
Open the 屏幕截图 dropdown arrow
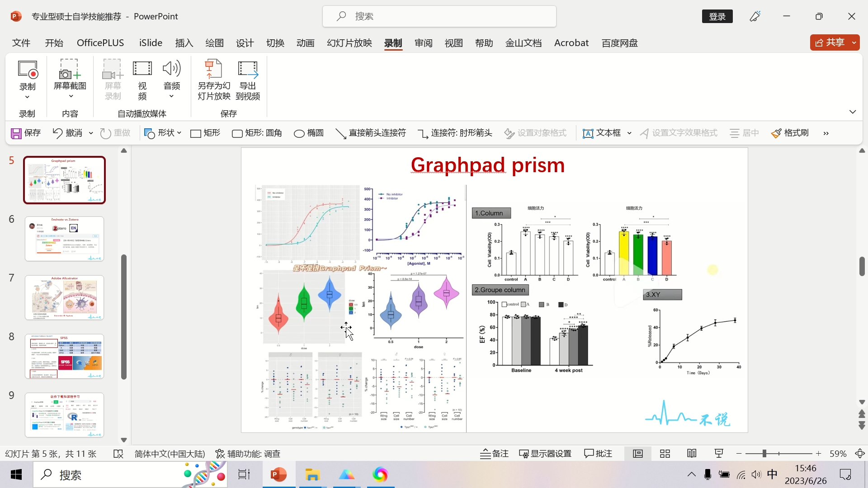71,96
